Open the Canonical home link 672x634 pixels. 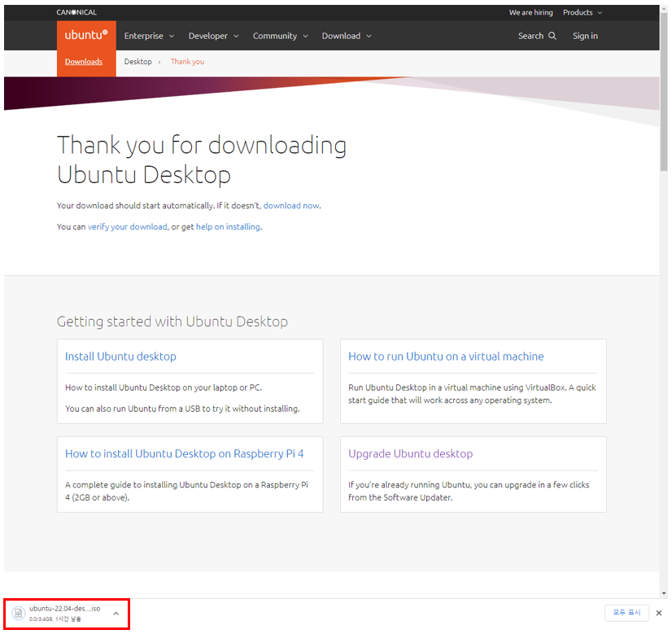tap(76, 12)
